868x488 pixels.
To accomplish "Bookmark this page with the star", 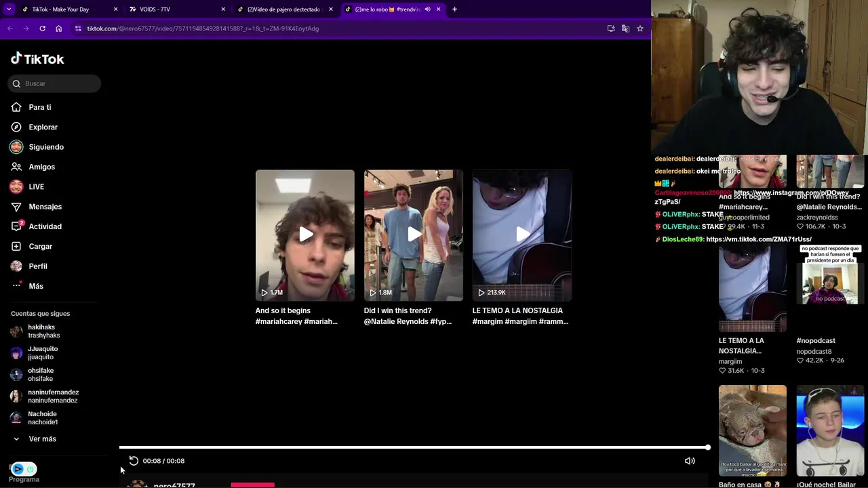I will (639, 28).
